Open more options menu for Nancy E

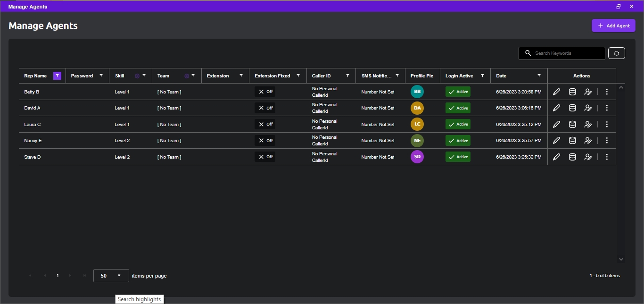tap(607, 141)
